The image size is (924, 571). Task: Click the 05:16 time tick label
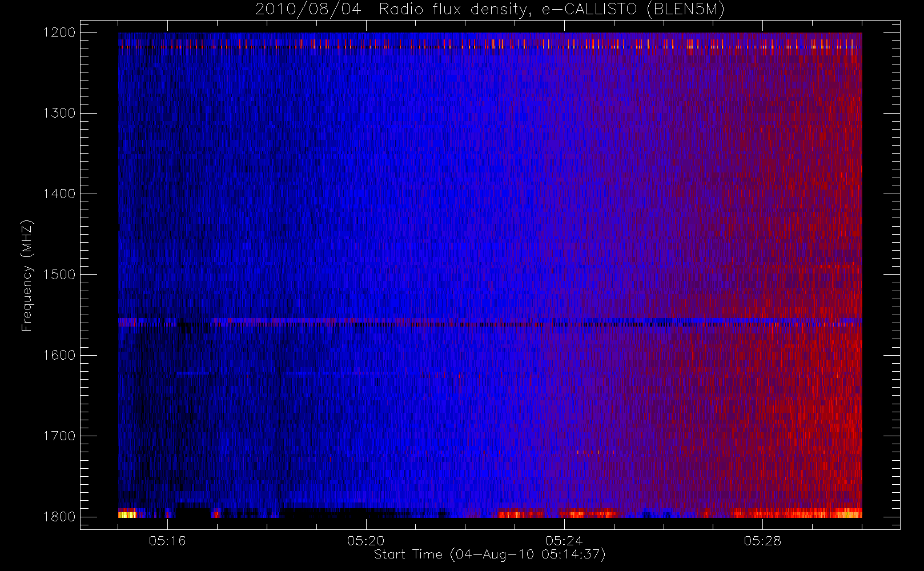(x=167, y=541)
